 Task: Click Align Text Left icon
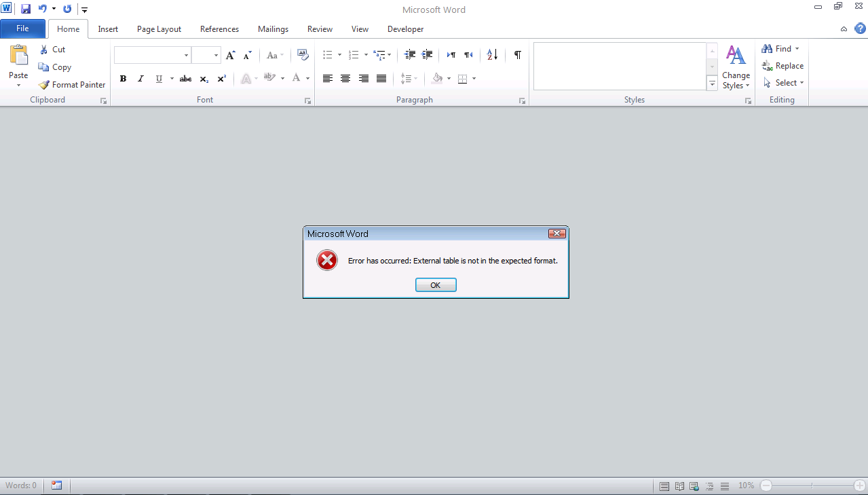[327, 79]
